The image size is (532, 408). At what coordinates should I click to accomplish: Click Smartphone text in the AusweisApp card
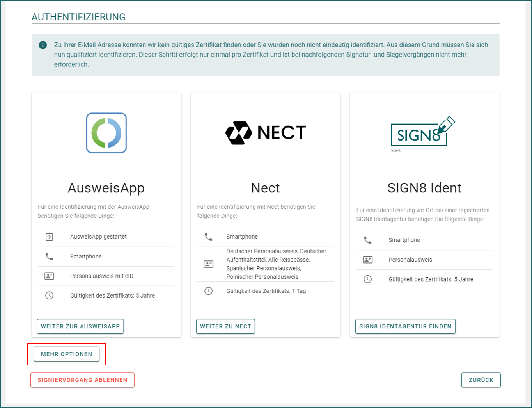pos(86,257)
